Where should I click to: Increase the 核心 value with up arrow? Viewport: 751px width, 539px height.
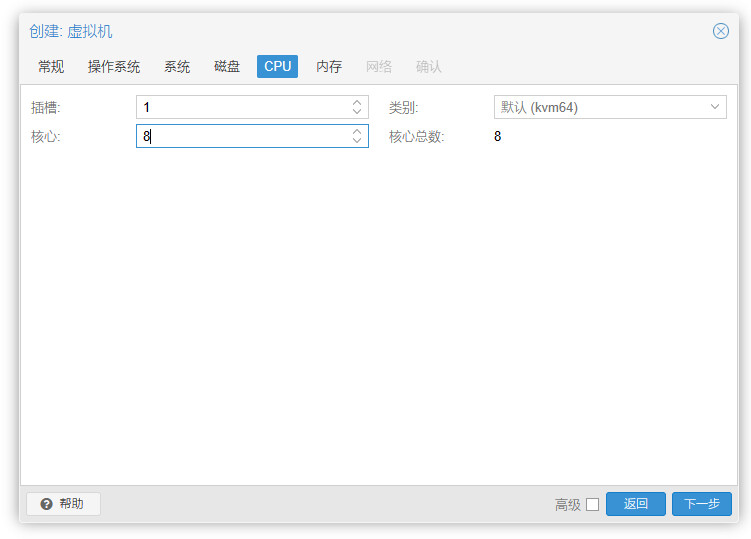coord(357,131)
